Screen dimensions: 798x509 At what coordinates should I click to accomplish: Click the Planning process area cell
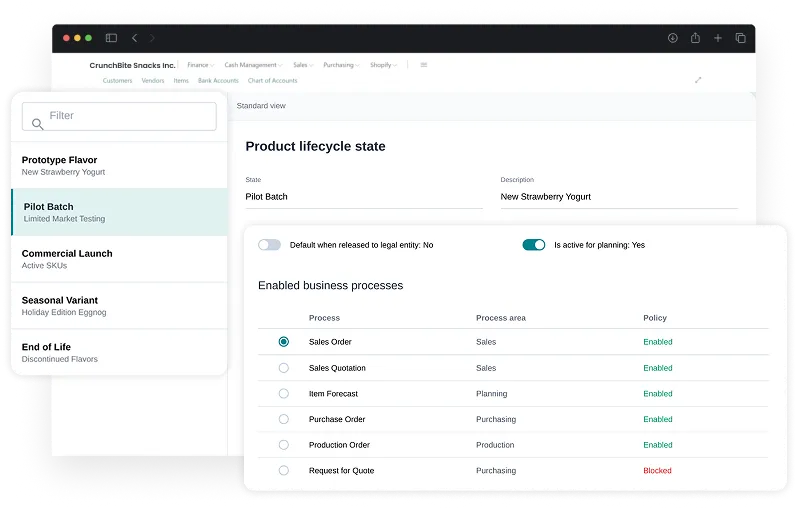click(492, 393)
